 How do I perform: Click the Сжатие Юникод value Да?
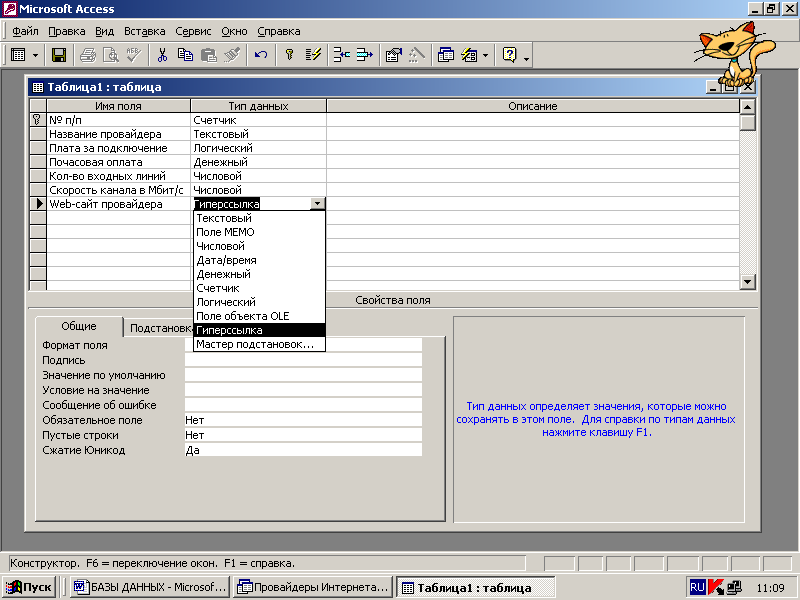click(x=303, y=451)
